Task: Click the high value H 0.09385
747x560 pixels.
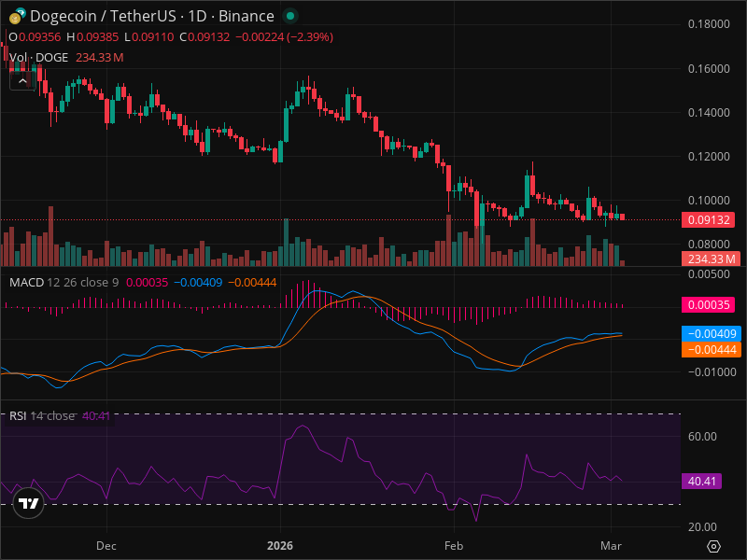Action: tap(92, 37)
